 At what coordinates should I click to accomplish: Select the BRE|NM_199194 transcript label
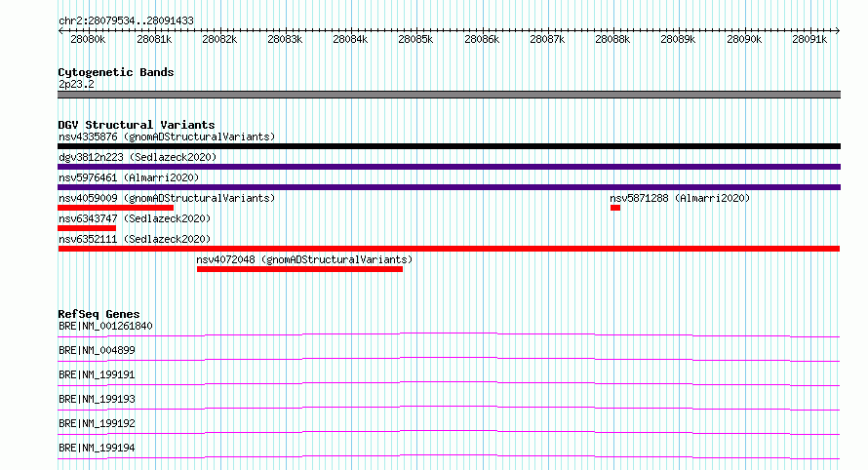point(97,448)
